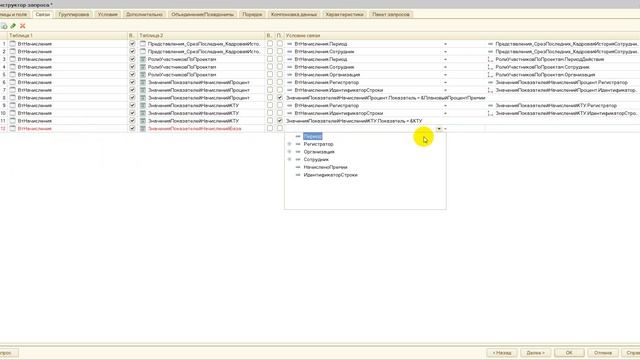Screen dimensions: 640x360
Task: Open comparison operator dropdown in row 1
Action: click(x=445, y=44)
